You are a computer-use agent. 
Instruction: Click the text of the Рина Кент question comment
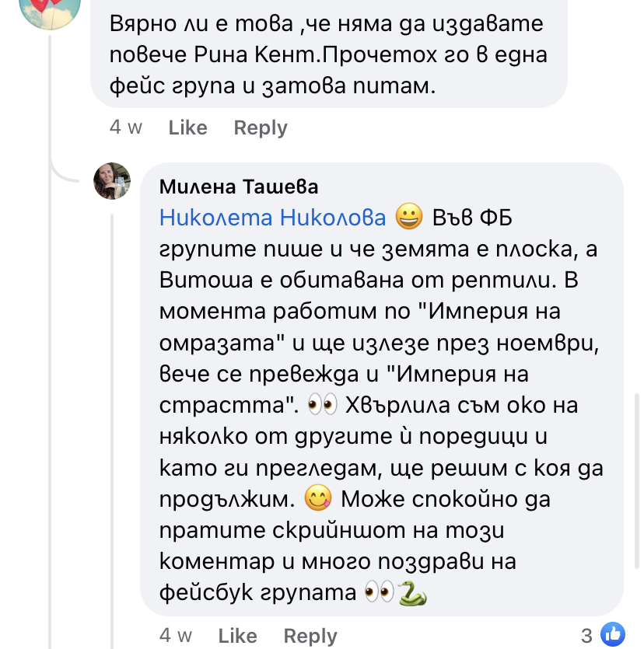pos(327,56)
